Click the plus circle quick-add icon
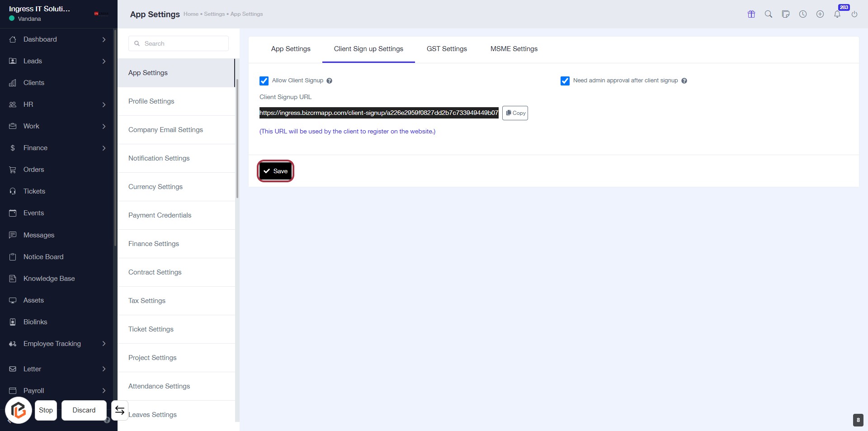This screenshot has width=868, height=431. tap(820, 14)
